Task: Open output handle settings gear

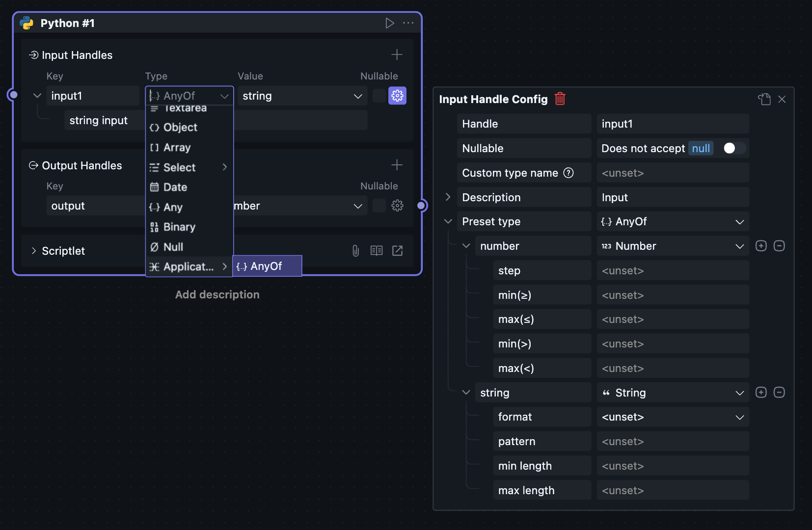Action: click(397, 206)
